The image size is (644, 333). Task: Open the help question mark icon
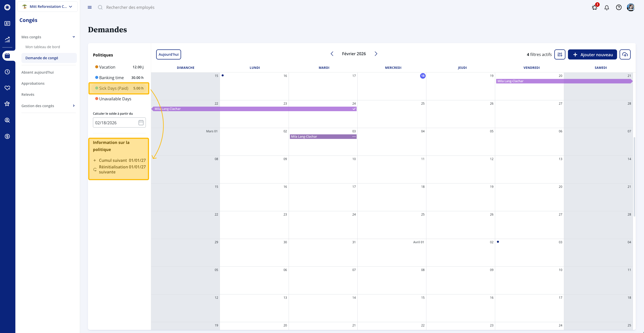click(x=619, y=8)
